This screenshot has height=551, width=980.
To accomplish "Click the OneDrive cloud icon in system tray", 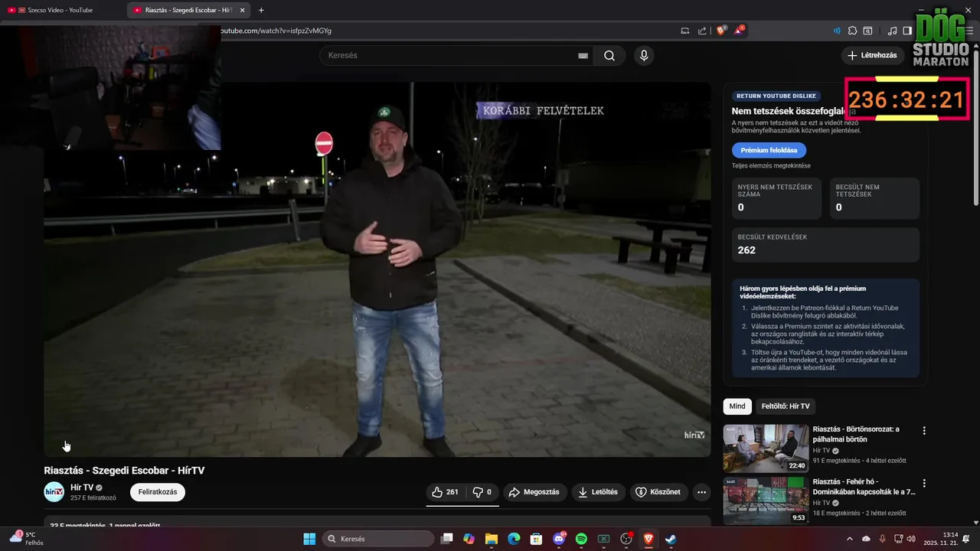I will (x=866, y=539).
